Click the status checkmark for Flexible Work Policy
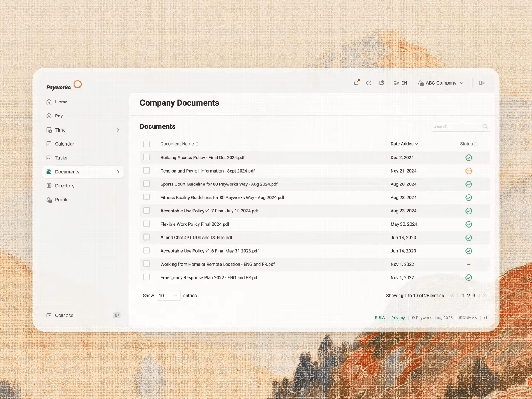 pos(469,224)
